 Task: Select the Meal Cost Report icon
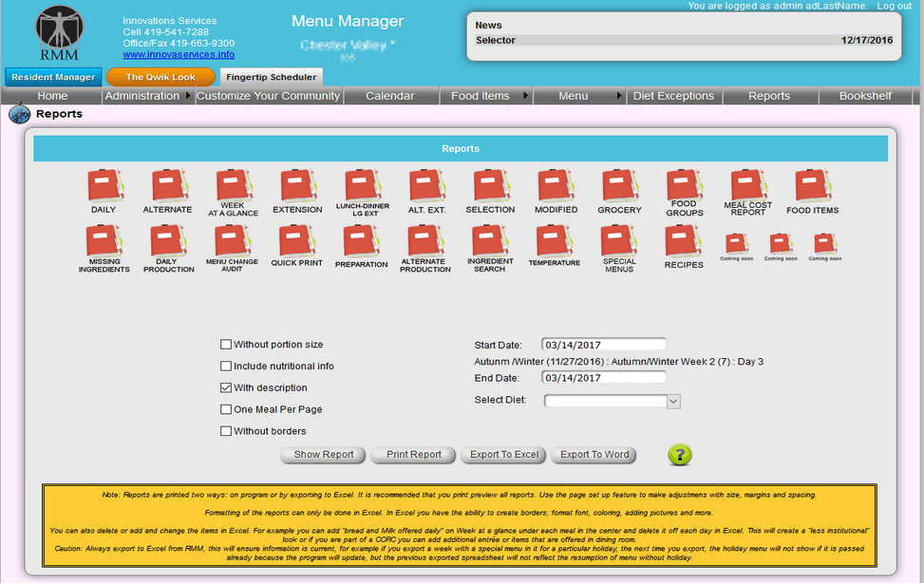[x=747, y=184]
